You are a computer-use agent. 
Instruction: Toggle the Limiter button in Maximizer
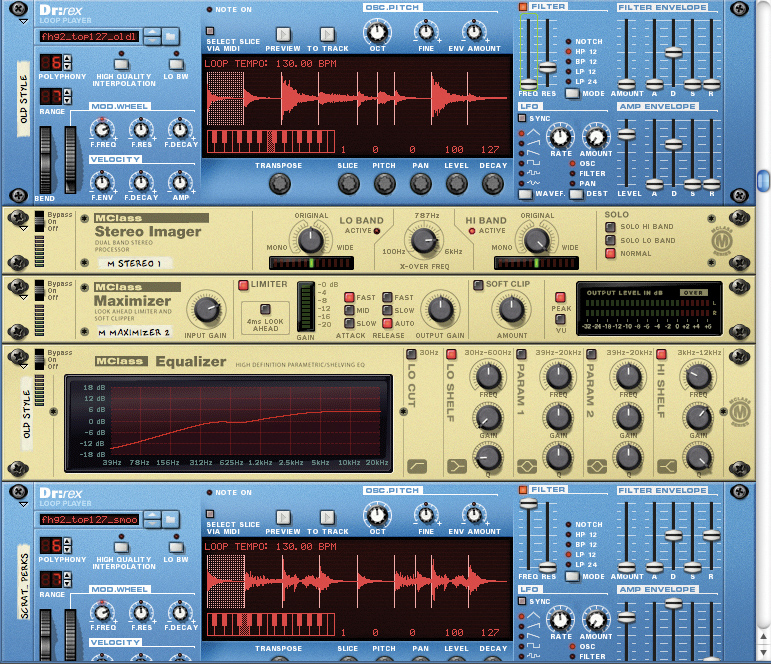coord(243,285)
